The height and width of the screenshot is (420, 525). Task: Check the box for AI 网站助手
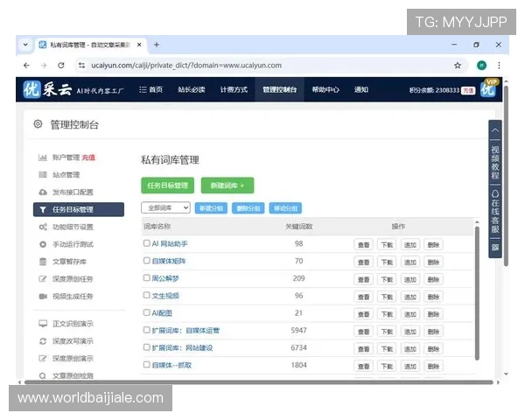point(147,243)
